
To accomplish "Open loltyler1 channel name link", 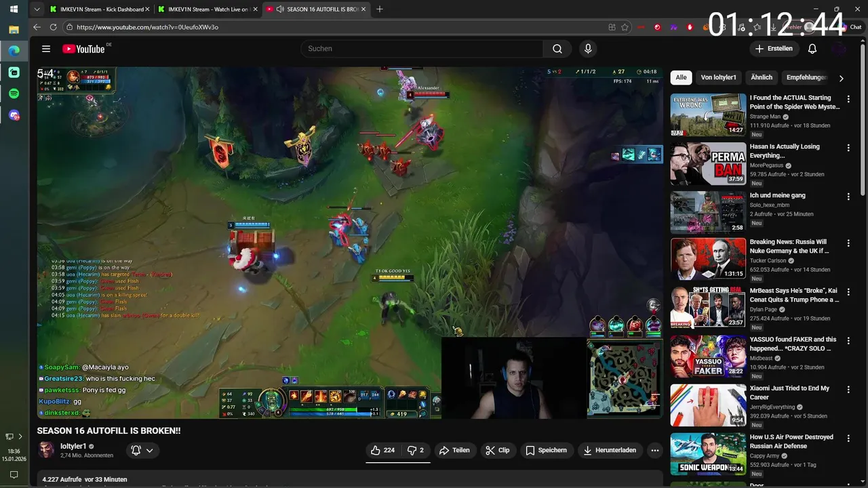I will click(73, 446).
